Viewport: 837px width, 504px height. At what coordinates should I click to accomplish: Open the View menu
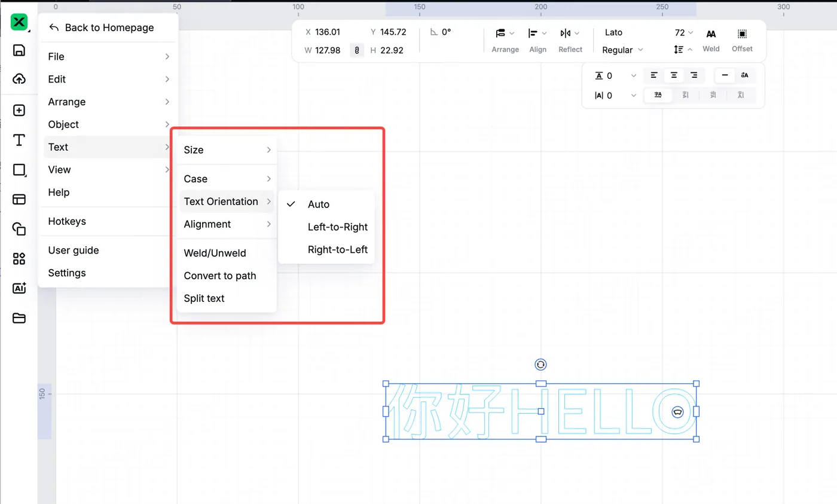tap(108, 170)
